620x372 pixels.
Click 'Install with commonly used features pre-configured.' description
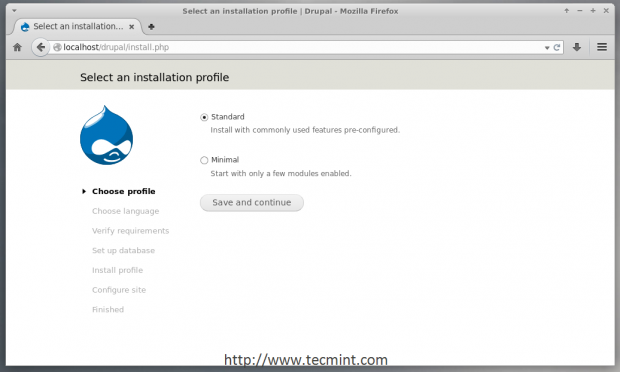tap(305, 130)
